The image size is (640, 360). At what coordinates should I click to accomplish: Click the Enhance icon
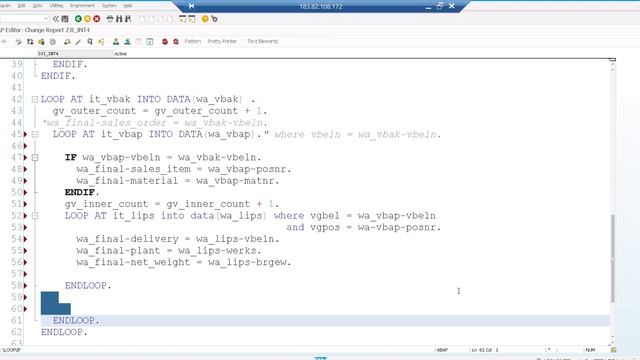click(x=53, y=42)
